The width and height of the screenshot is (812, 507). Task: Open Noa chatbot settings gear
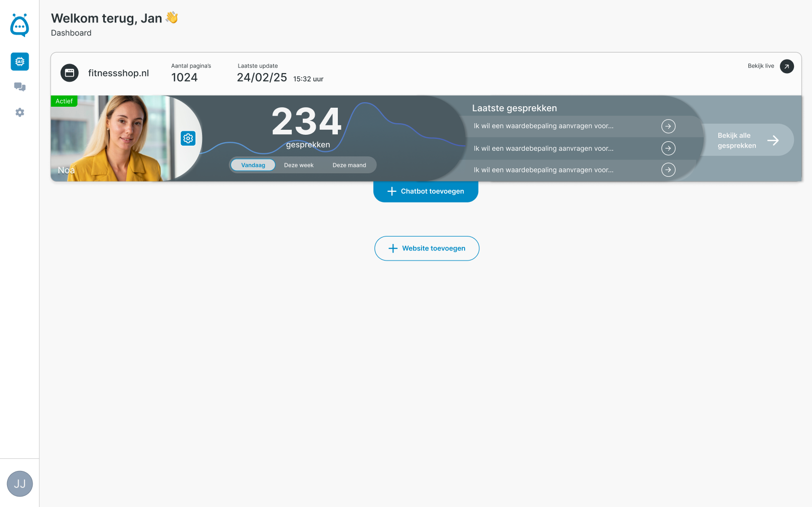coord(188,138)
